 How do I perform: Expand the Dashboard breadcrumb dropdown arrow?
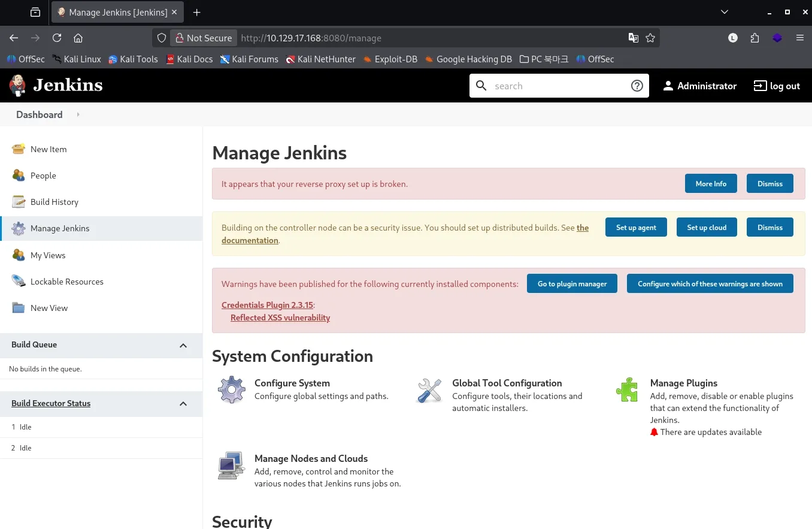(x=78, y=114)
